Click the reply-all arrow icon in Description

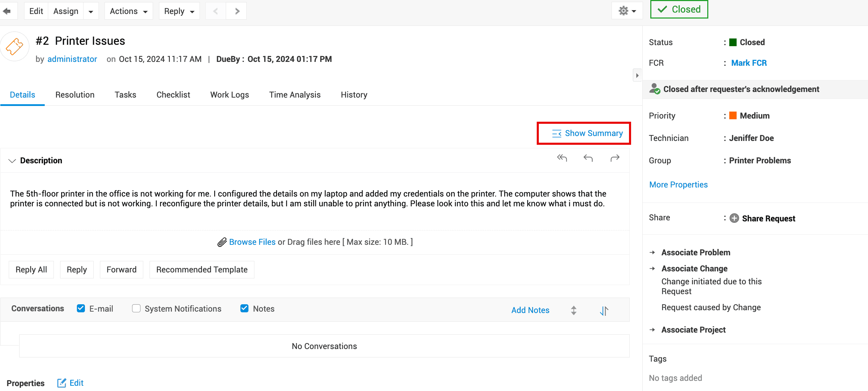pos(562,158)
